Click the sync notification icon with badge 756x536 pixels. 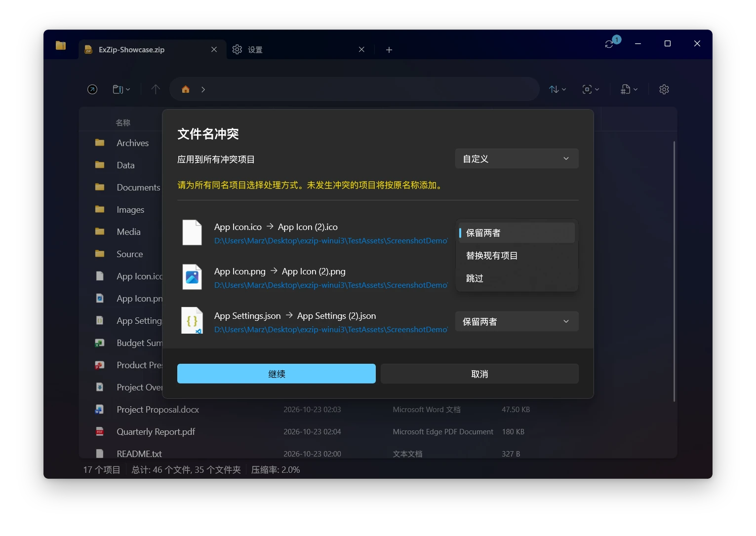[x=612, y=43]
